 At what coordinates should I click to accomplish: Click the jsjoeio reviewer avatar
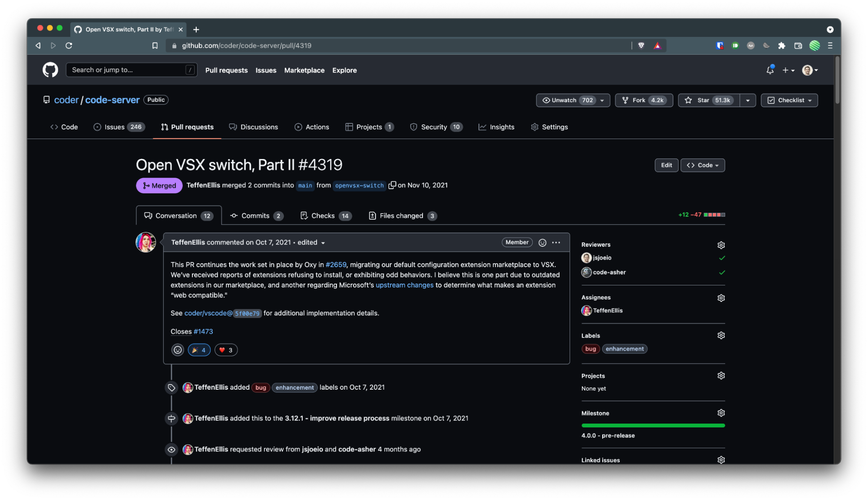(x=586, y=258)
